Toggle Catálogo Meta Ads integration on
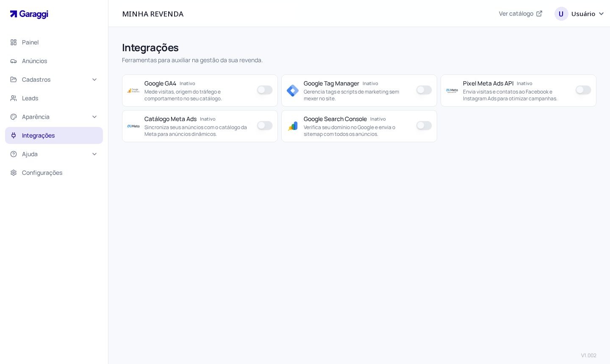 click(265, 125)
